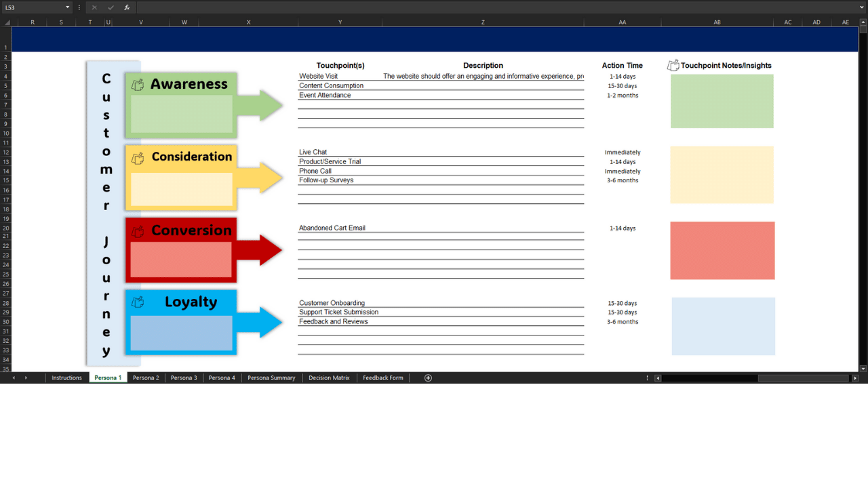868x488 pixels.
Task: Click the Feedback and Reviews cell
Action: 340,322
